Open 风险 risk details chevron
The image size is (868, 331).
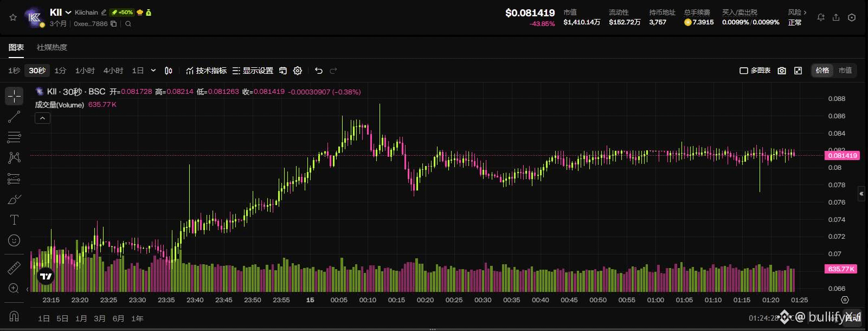tap(805, 12)
